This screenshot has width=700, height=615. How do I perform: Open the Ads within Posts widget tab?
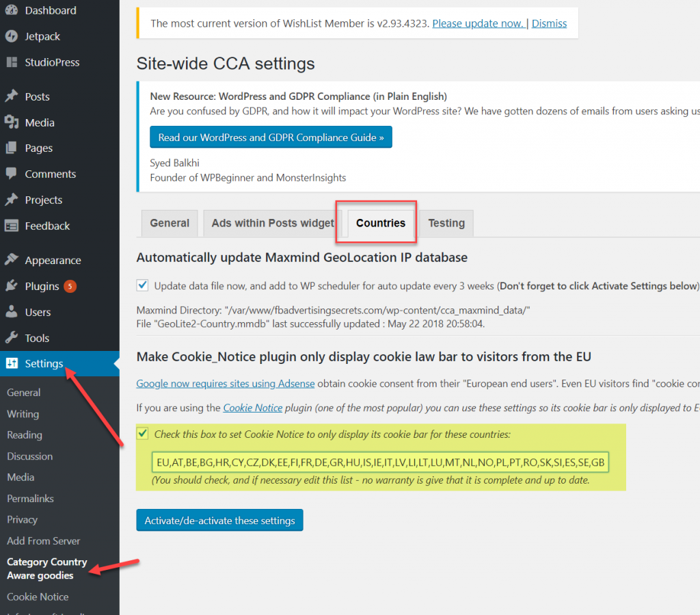point(273,223)
